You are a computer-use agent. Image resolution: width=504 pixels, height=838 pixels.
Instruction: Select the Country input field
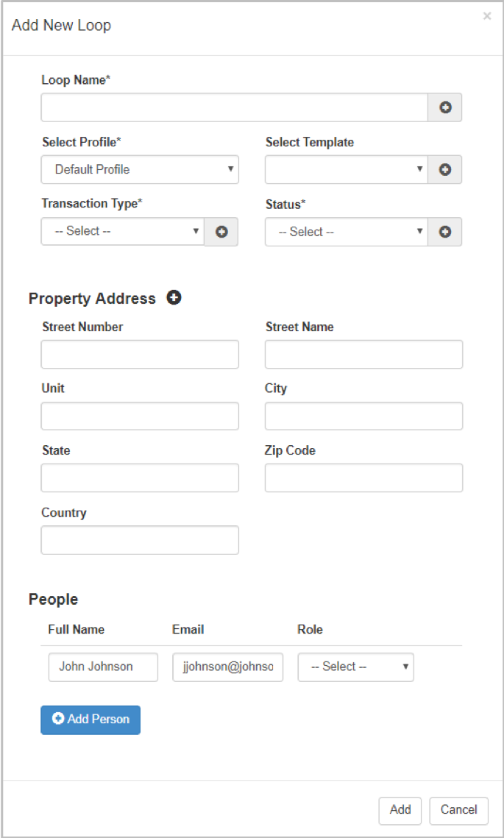tap(140, 540)
